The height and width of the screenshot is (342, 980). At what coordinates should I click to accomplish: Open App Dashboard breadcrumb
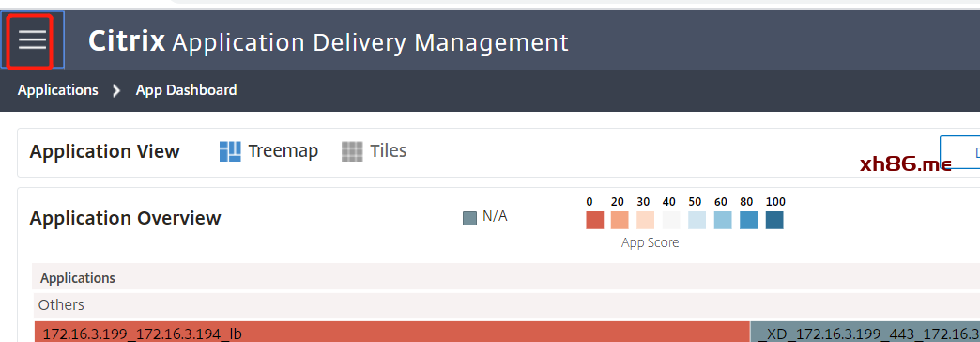[x=186, y=90]
